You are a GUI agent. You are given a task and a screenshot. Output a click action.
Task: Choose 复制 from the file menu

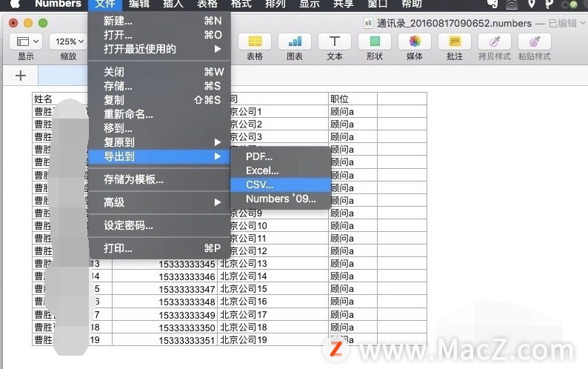(x=159, y=100)
